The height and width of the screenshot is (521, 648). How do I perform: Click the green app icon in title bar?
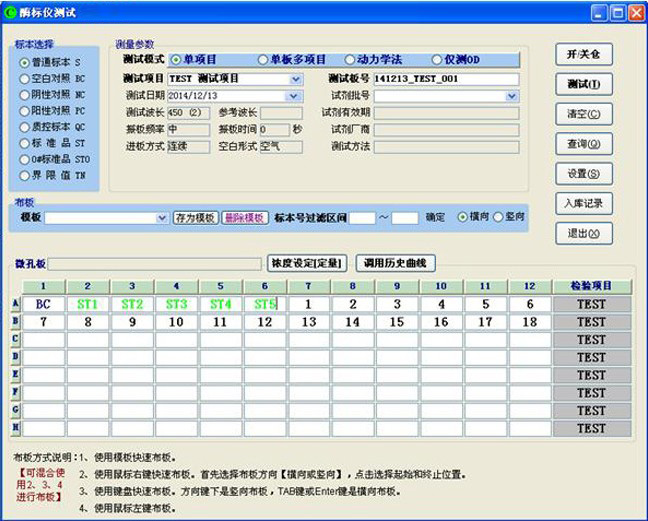[x=12, y=12]
